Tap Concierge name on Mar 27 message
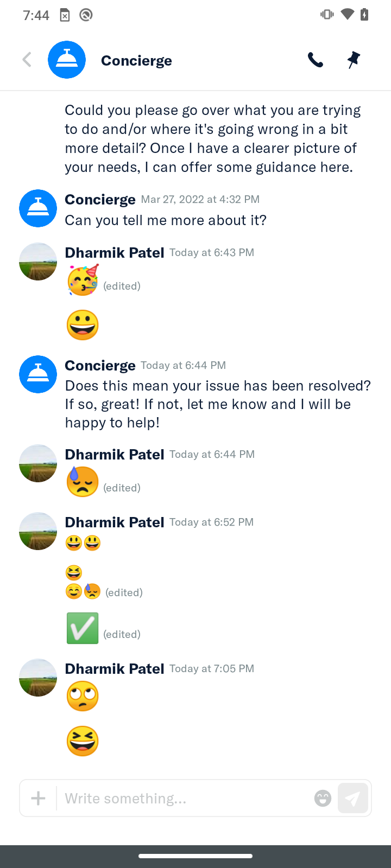391x868 pixels. pos(100,199)
